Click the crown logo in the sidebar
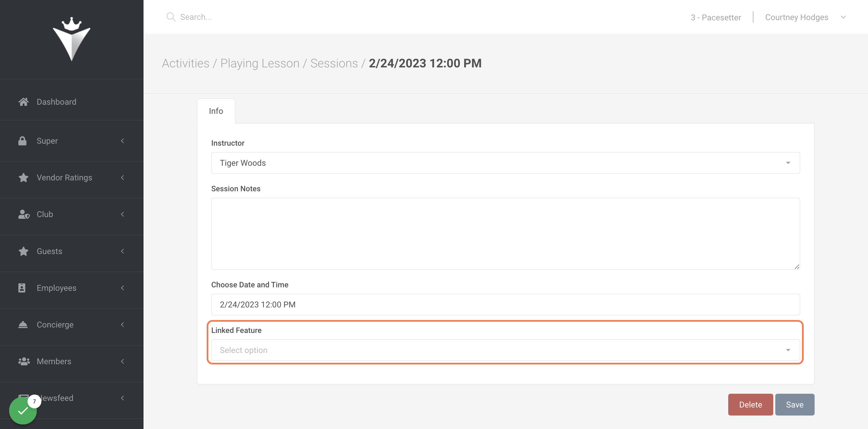The image size is (868, 429). tap(71, 39)
